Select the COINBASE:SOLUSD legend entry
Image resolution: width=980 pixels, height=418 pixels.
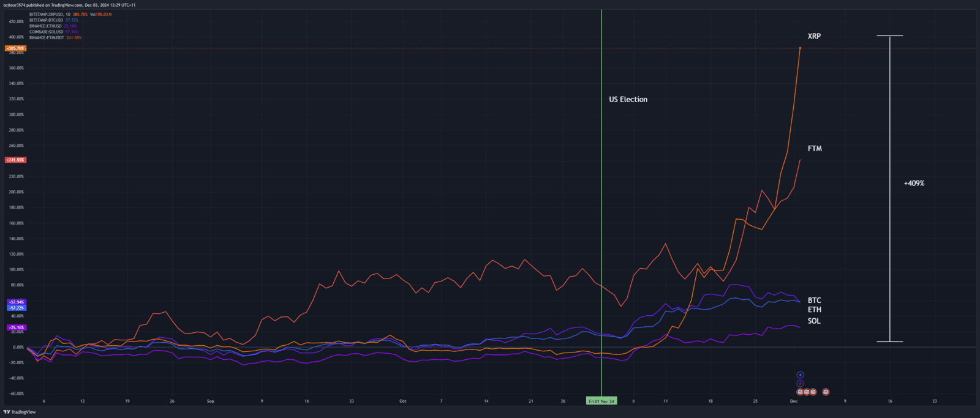pyautogui.click(x=46, y=32)
